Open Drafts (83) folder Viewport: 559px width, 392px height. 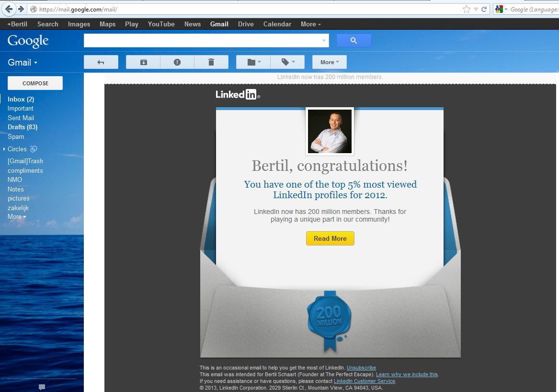[23, 127]
